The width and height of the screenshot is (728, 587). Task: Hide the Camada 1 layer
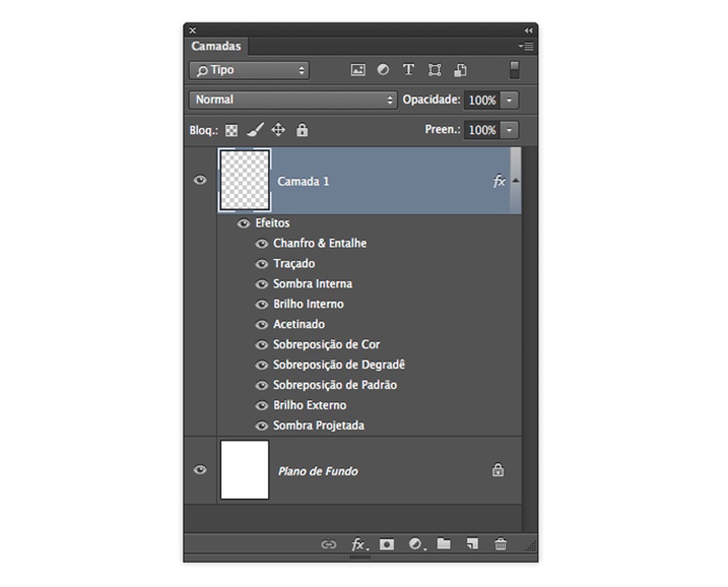200,180
